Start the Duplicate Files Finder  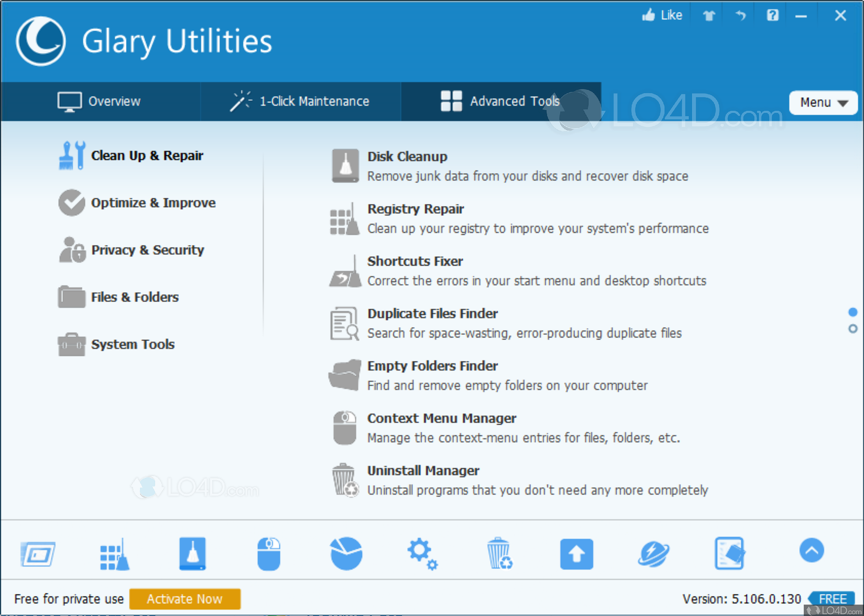pos(433,314)
